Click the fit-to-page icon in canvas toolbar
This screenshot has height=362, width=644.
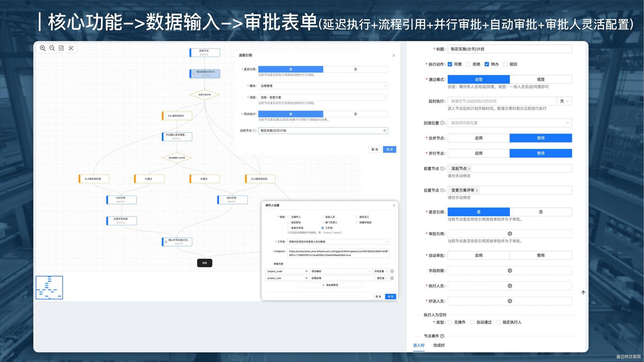pyautogui.click(x=62, y=48)
